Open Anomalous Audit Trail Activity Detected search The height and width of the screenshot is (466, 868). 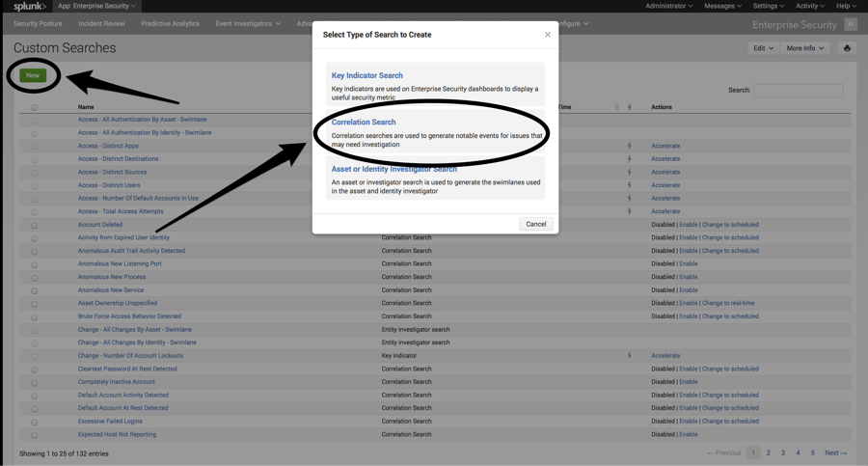[x=131, y=251]
